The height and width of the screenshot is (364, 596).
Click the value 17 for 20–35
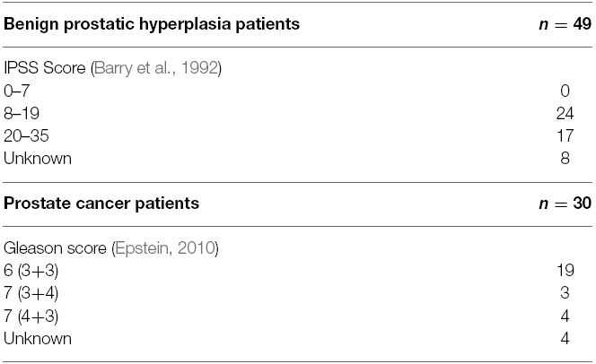pyautogui.click(x=565, y=136)
